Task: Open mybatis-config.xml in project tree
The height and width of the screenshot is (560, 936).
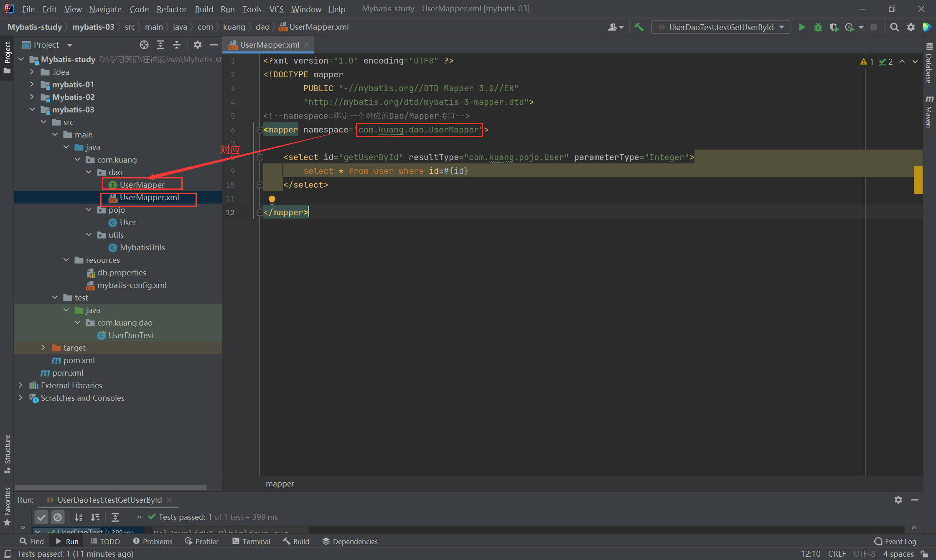Action: 132,285
